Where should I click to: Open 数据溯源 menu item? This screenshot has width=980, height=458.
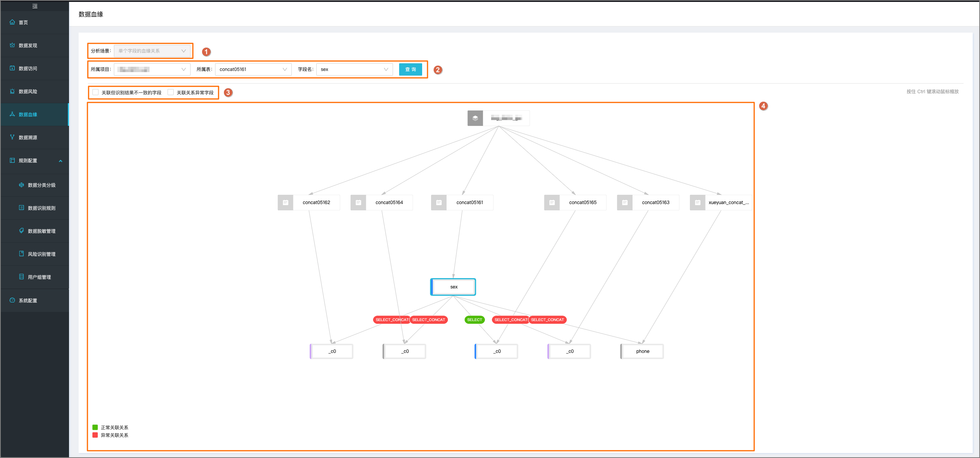(35, 137)
